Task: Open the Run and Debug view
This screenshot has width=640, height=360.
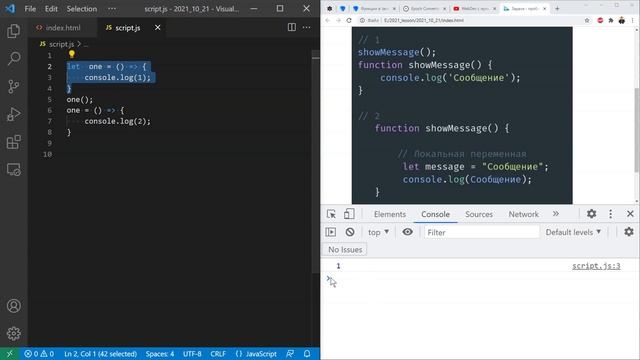Action: click(x=13, y=114)
